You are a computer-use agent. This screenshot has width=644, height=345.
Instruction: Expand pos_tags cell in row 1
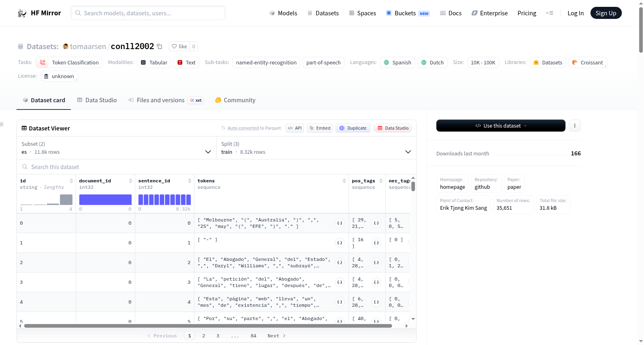376,243
